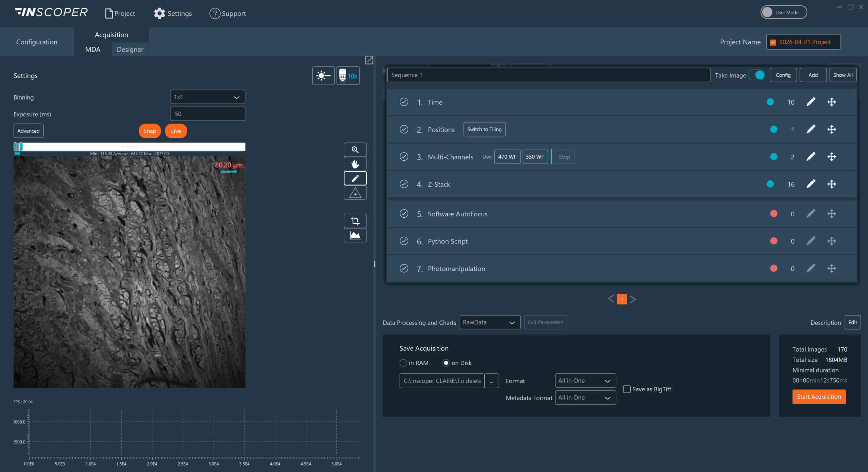Screen dimensions: 868x472
Task: Toggle the Positions row checkmark
Action: tap(404, 129)
